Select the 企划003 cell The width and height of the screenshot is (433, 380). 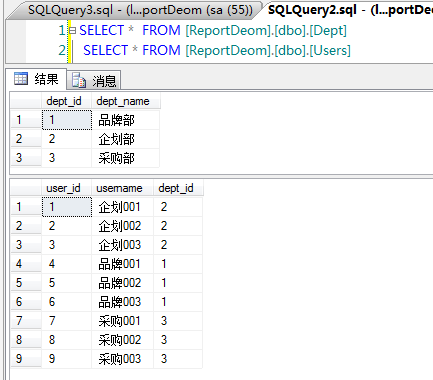(122, 245)
